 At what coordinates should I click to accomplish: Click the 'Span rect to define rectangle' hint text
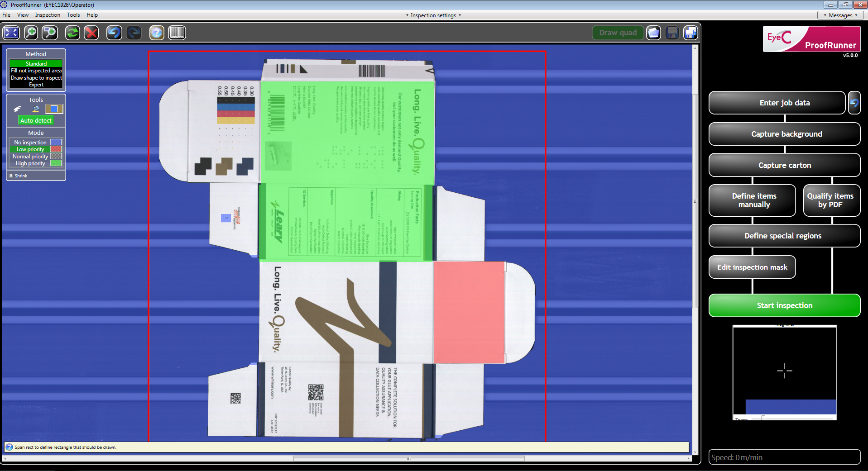[x=66, y=447]
